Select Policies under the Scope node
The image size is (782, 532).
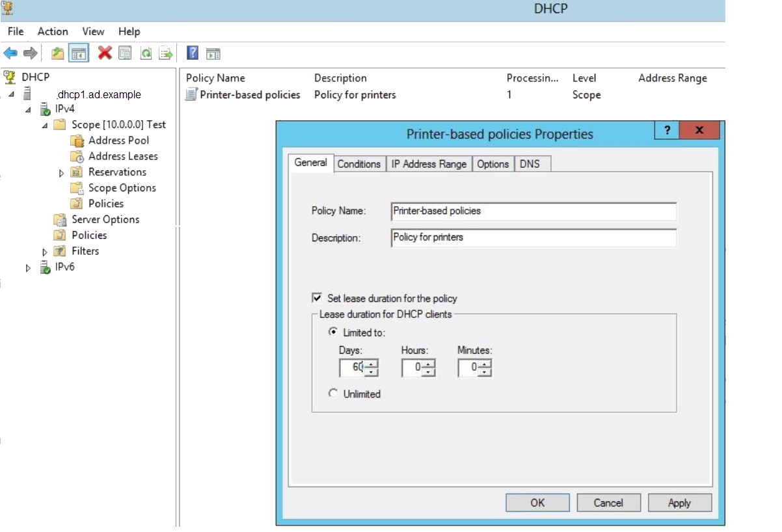coord(106,204)
